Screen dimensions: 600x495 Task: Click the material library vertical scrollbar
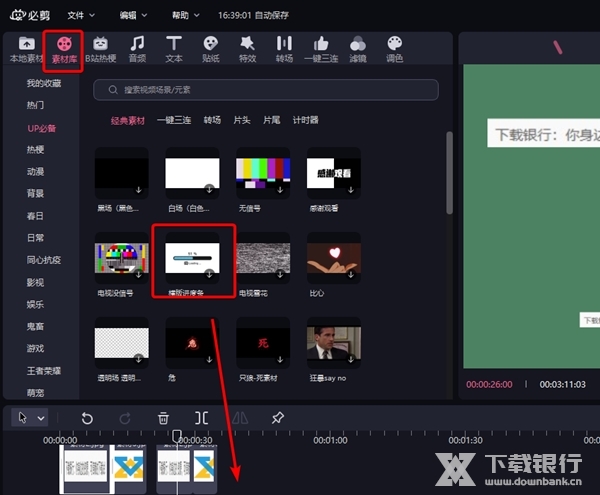[450, 173]
